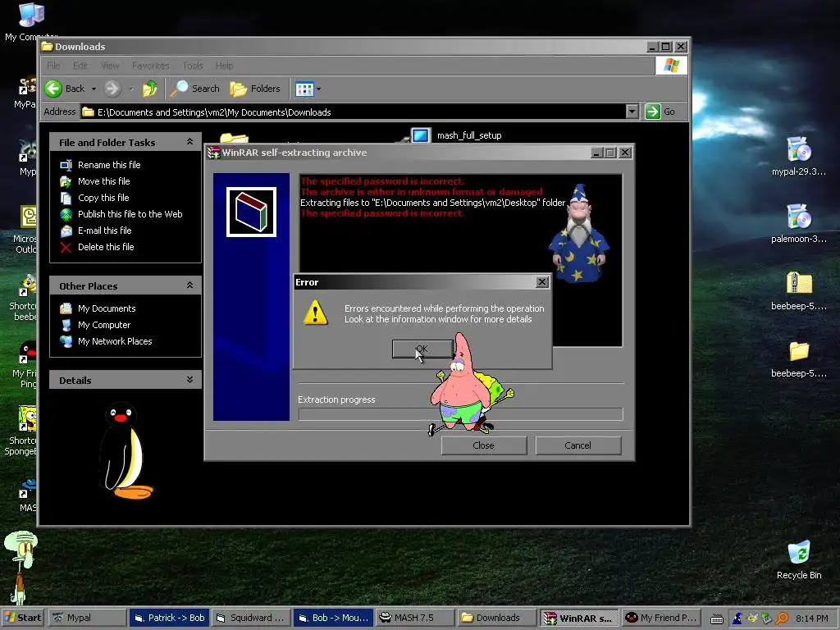Click the Up folder icon
The width and height of the screenshot is (840, 630).
point(150,89)
